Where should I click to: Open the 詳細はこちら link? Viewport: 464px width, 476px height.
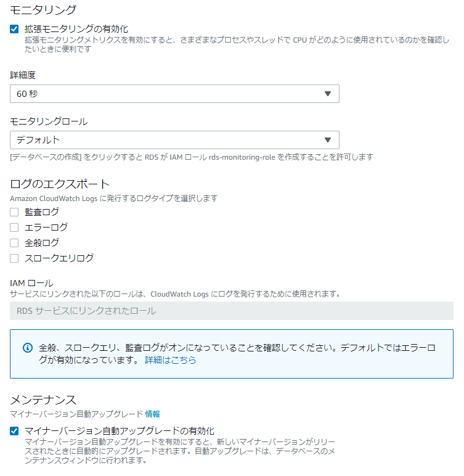171,360
